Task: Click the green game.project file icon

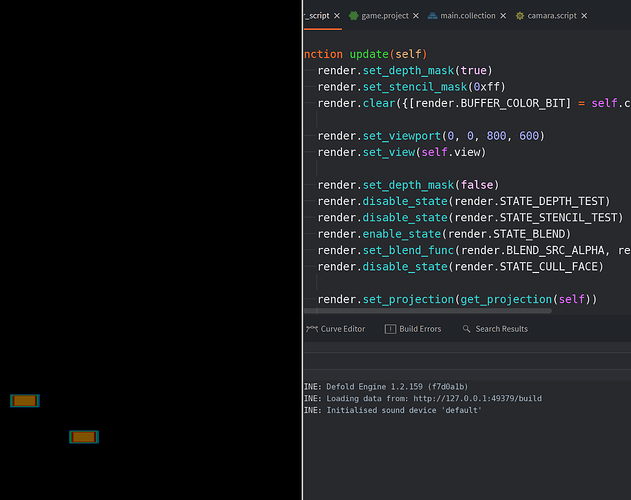Action: tap(353, 16)
